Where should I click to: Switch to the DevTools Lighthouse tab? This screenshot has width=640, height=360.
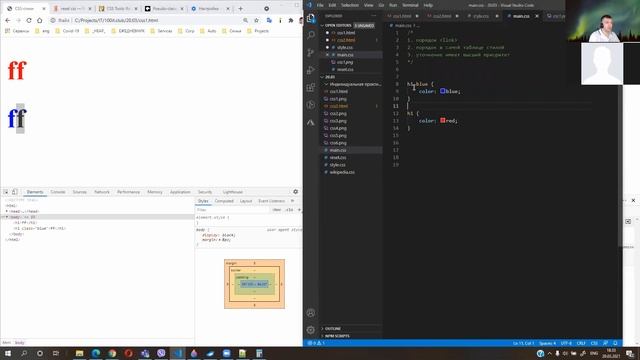pyautogui.click(x=233, y=192)
